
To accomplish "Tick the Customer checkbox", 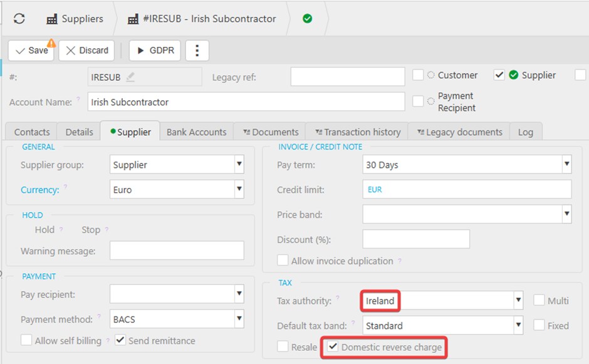I will tap(418, 75).
